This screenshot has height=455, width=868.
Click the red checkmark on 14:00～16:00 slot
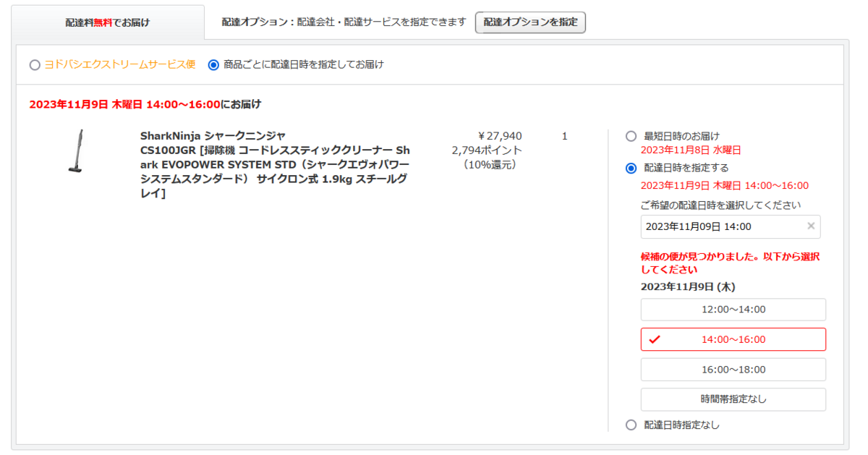tap(655, 339)
